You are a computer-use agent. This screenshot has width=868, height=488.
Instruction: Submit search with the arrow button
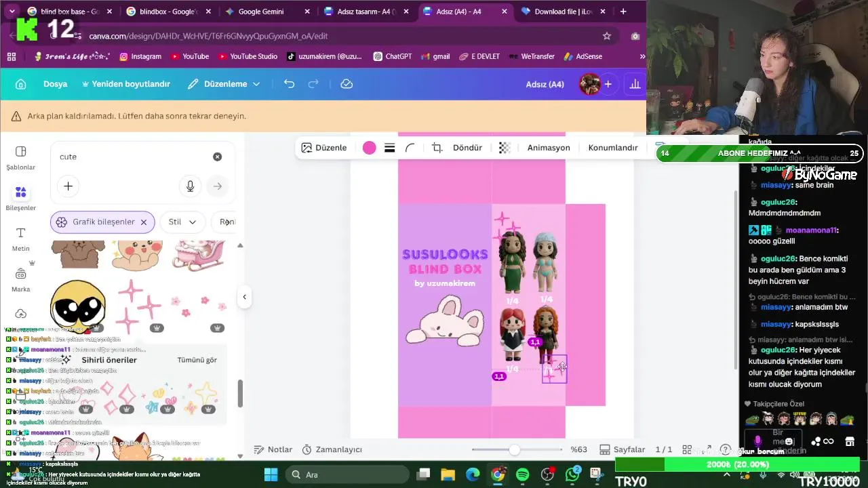tap(218, 186)
